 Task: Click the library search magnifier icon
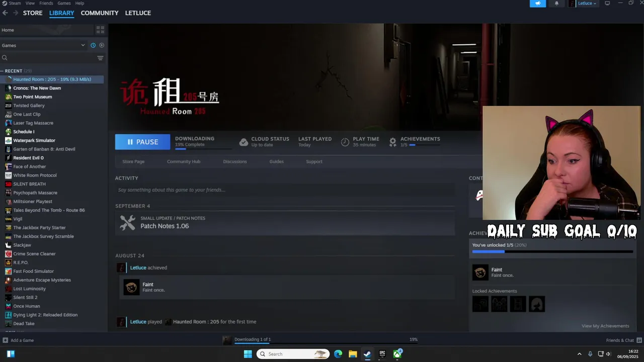tap(5, 58)
